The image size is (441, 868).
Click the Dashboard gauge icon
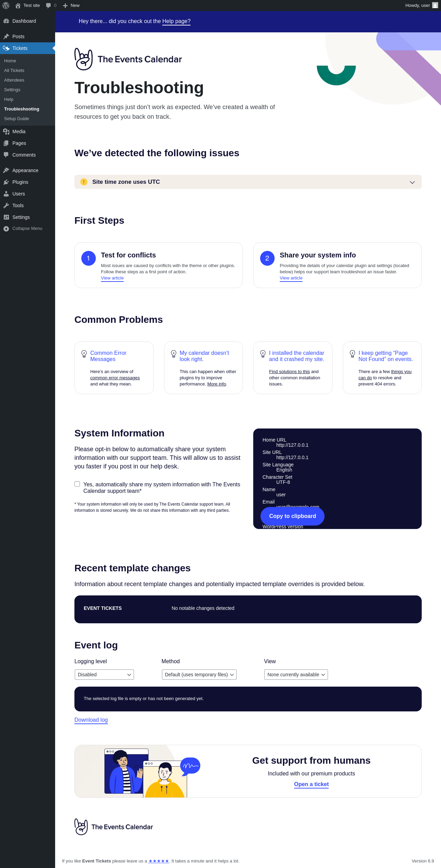pyautogui.click(x=6, y=21)
